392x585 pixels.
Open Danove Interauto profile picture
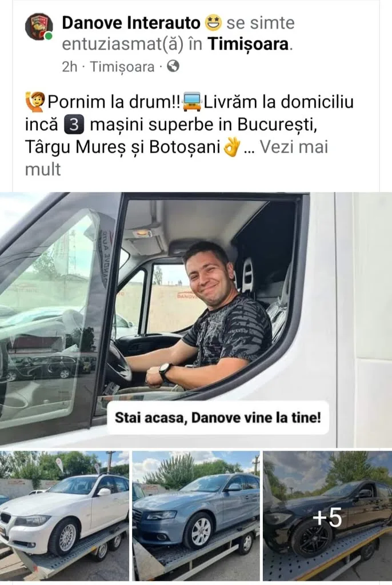tap(38, 27)
